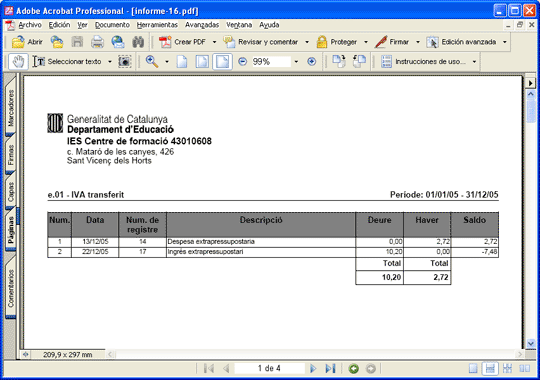Expand the Revisar y comentar dropdown arrow
This screenshot has width=540, height=380.
coord(307,42)
